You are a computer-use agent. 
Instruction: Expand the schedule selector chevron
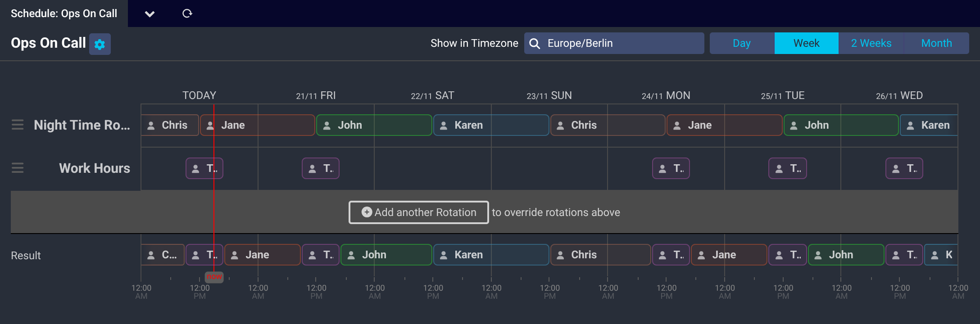[150, 14]
